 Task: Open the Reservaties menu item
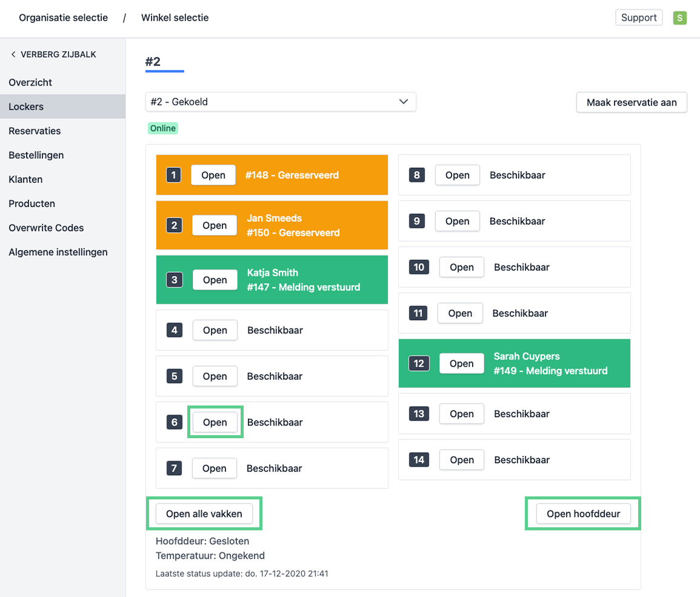pyautogui.click(x=35, y=131)
